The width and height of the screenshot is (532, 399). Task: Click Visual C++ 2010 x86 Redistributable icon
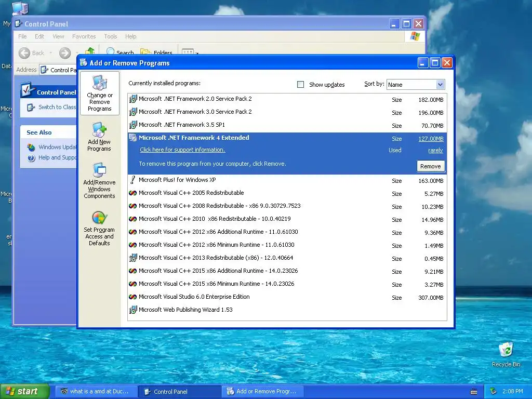(x=132, y=219)
